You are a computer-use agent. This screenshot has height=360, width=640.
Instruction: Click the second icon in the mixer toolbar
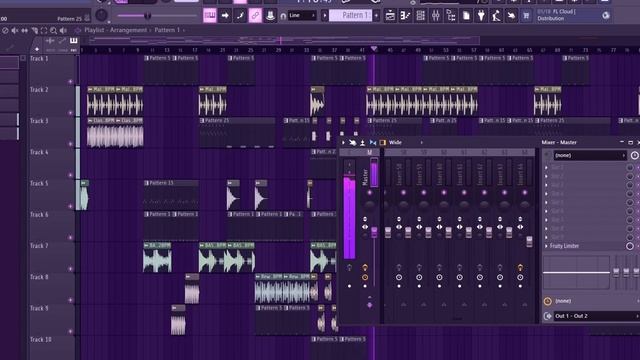click(352, 142)
